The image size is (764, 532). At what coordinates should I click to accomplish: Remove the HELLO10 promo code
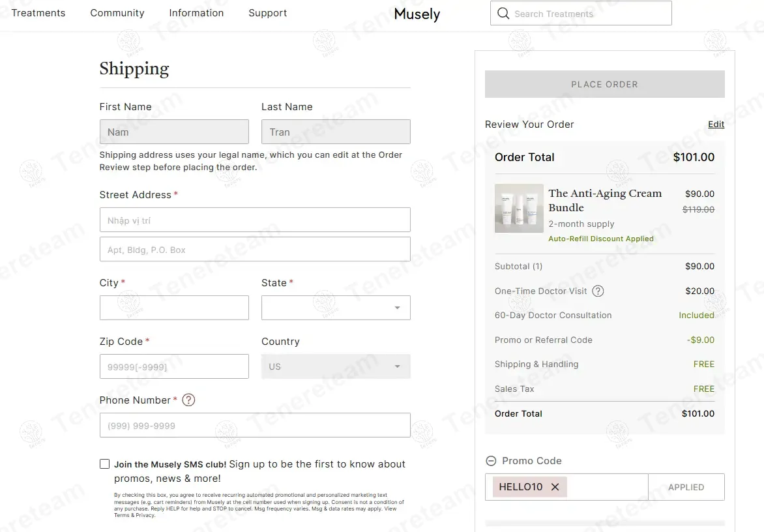click(555, 487)
